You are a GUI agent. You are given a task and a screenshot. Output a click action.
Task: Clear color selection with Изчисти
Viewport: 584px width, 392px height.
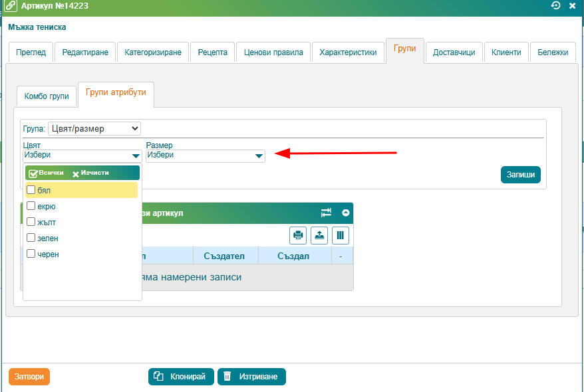(x=90, y=173)
